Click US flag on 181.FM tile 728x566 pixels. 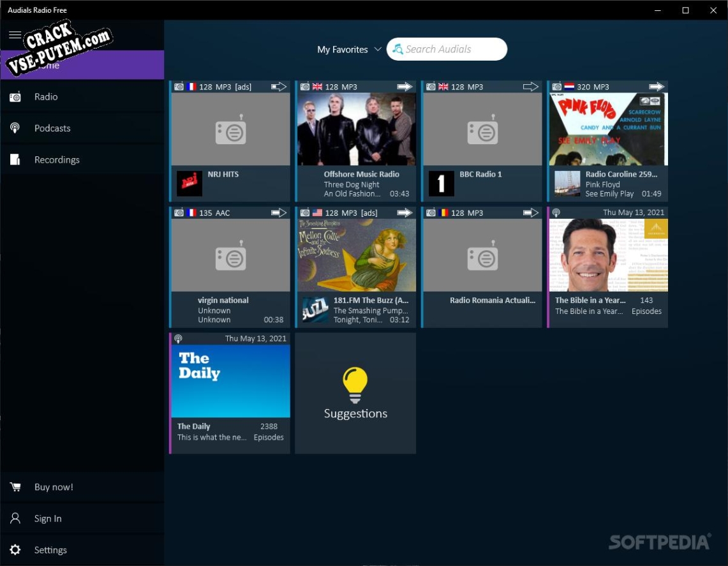[317, 212]
